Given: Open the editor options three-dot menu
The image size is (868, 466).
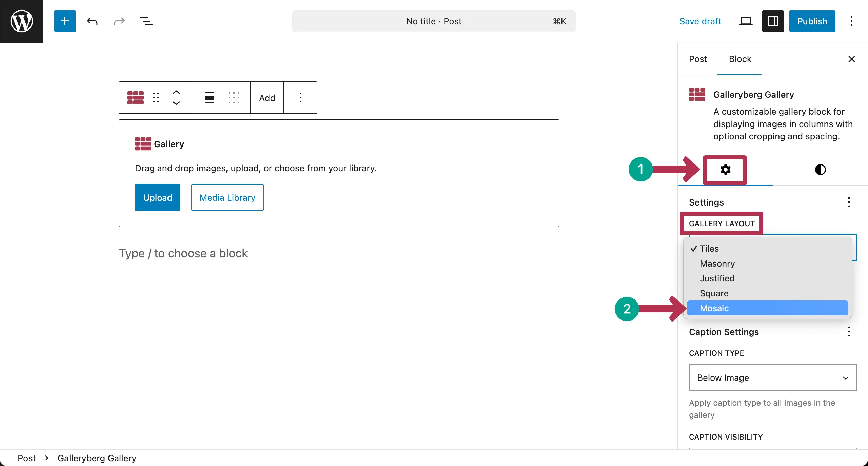Looking at the screenshot, I should 851,21.
